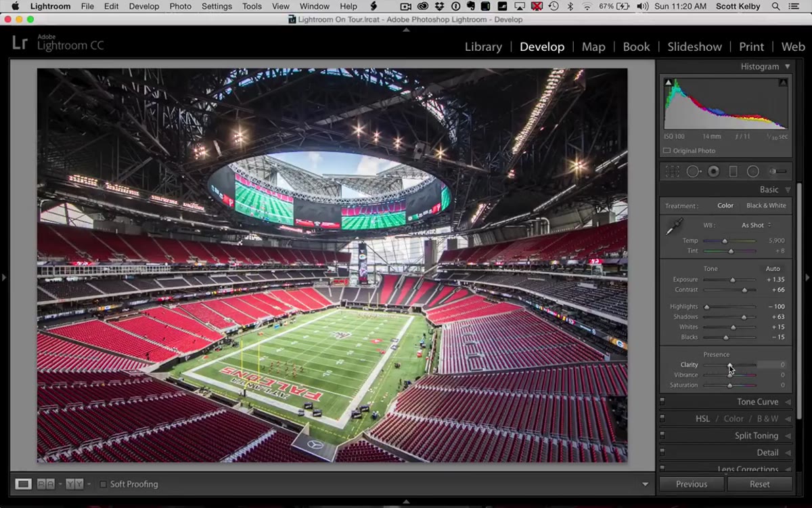The width and height of the screenshot is (812, 508).
Task: Select B & W in the HSL panel header
Action: pyautogui.click(x=767, y=419)
